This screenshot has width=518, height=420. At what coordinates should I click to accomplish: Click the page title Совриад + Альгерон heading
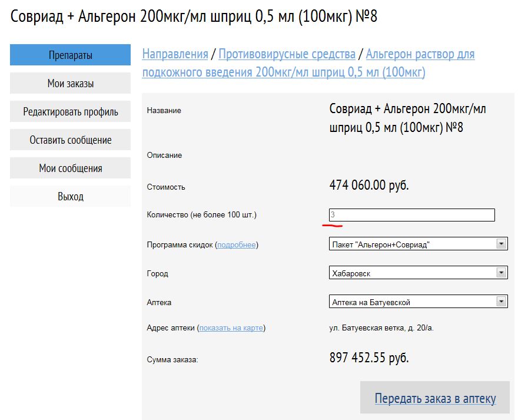[194, 16]
